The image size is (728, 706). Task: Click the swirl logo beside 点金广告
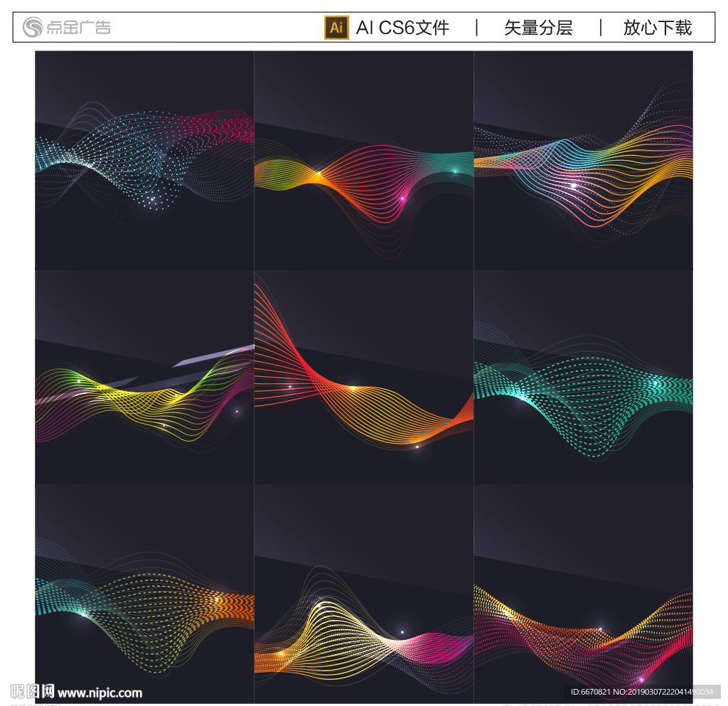[x=33, y=27]
